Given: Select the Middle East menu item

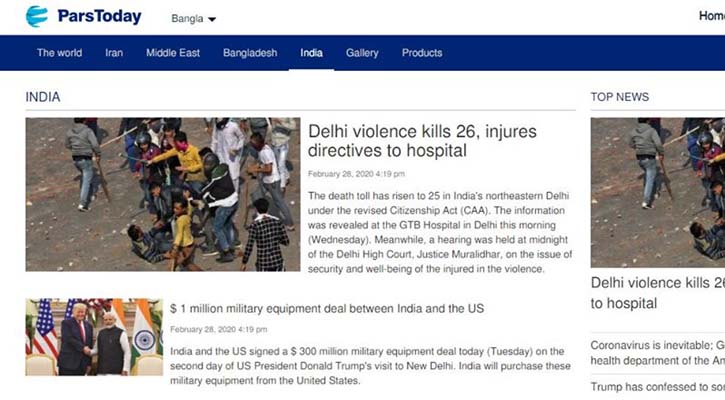Looking at the screenshot, I should pyautogui.click(x=173, y=53).
